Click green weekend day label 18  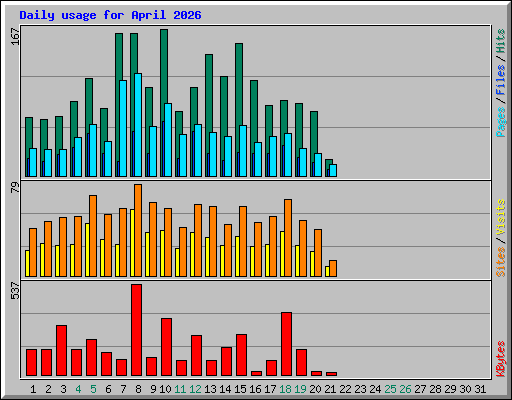click(x=285, y=389)
